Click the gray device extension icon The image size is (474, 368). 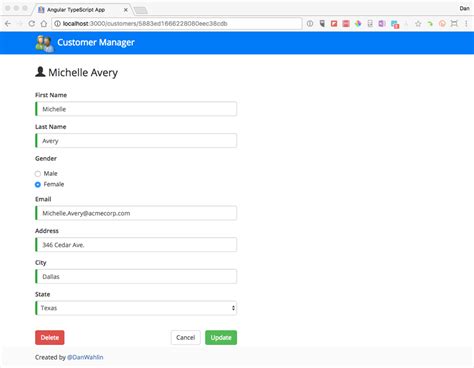click(x=370, y=24)
